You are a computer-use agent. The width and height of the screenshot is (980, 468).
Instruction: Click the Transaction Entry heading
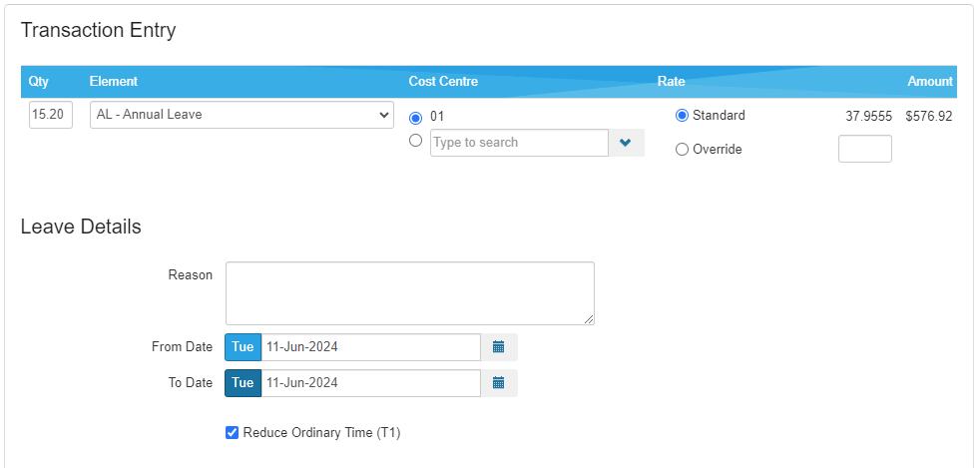[98, 30]
